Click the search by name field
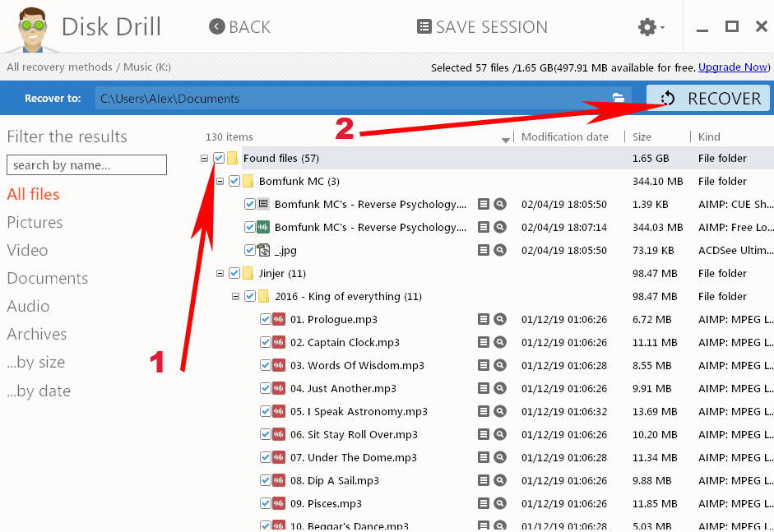Viewport: 774px width, 532px height. (87, 164)
